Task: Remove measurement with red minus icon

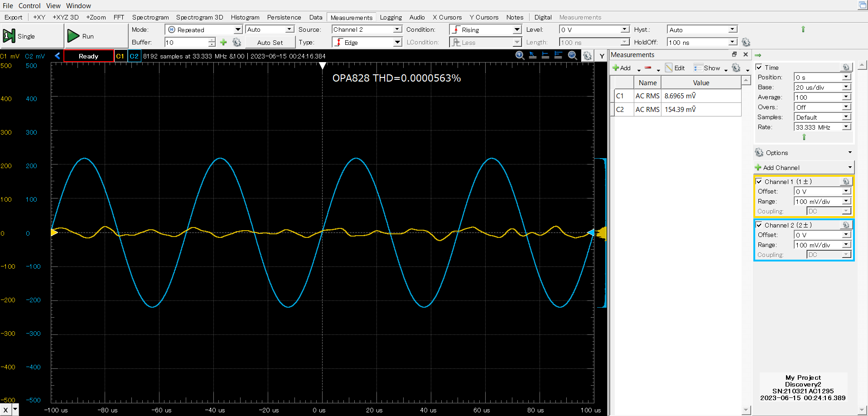Action: click(x=648, y=68)
